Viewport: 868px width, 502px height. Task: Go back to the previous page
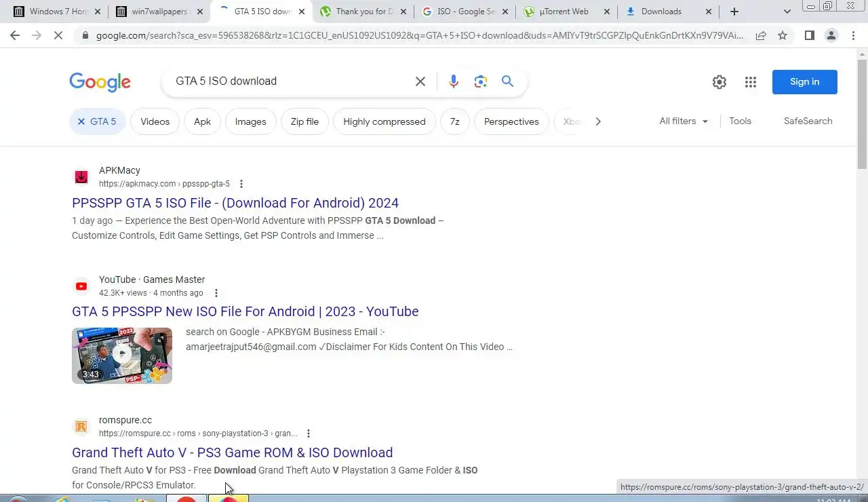click(15, 35)
